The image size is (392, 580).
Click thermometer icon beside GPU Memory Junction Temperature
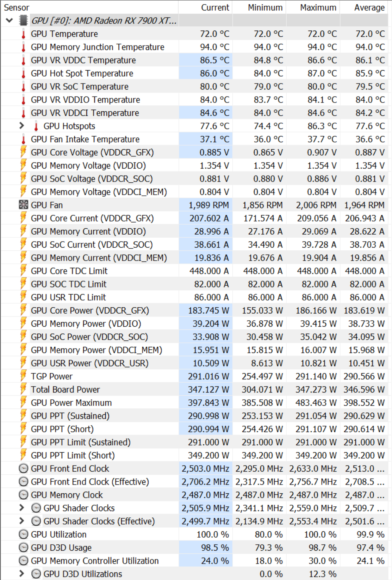(x=23, y=47)
